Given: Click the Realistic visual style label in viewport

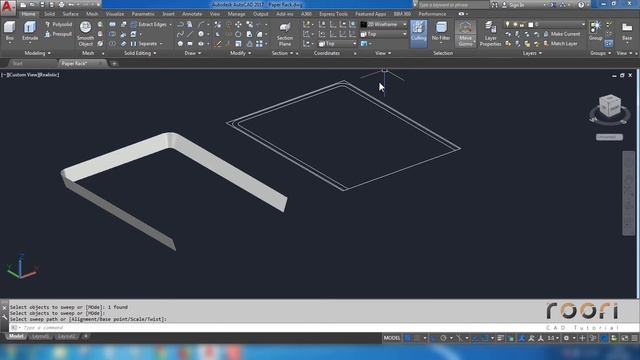Looking at the screenshot, I should pos(48,75).
